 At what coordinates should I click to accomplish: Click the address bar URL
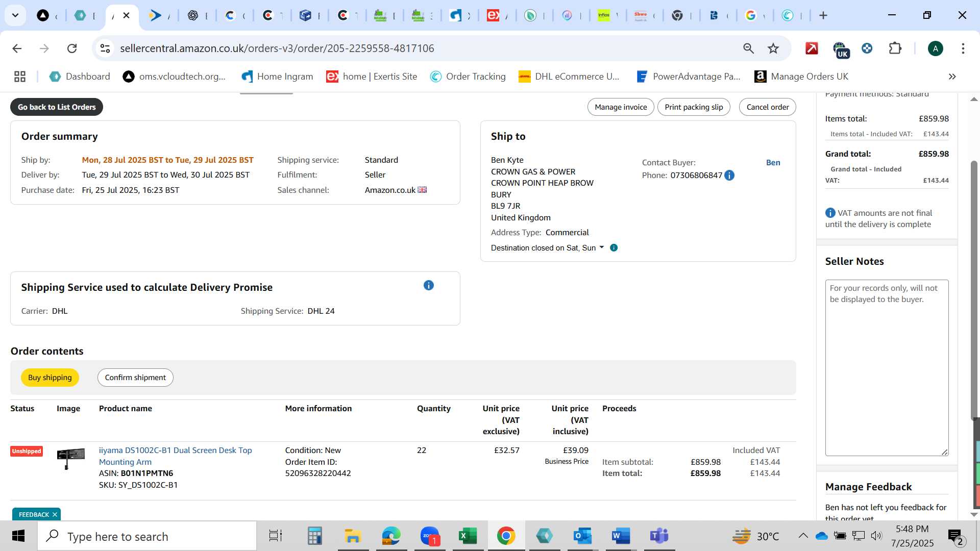(x=277, y=48)
